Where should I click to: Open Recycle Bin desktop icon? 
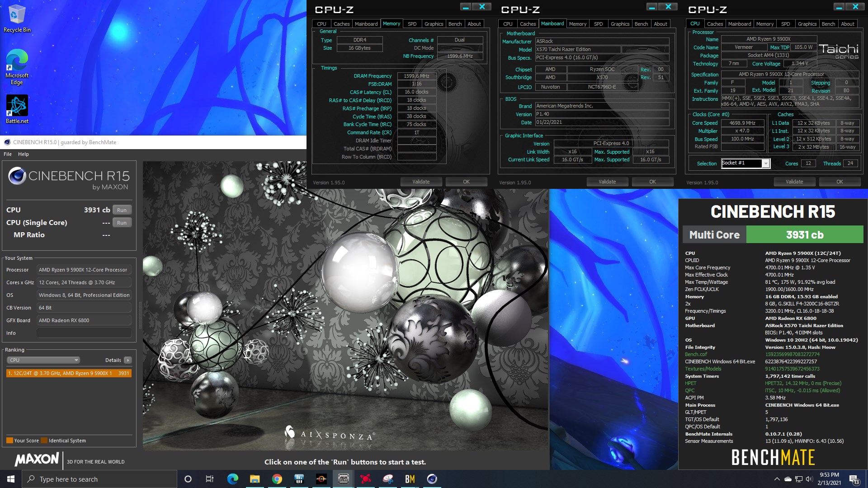pos(17,19)
